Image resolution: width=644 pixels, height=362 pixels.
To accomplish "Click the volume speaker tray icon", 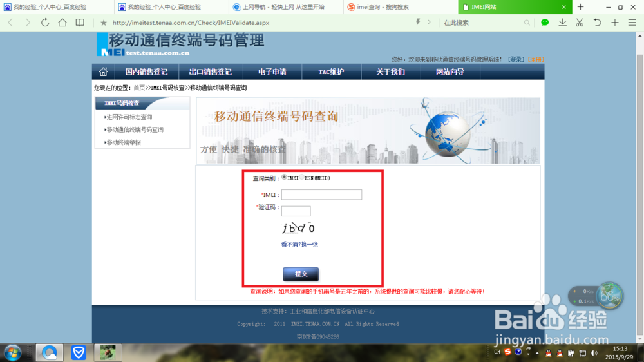I will click(594, 353).
